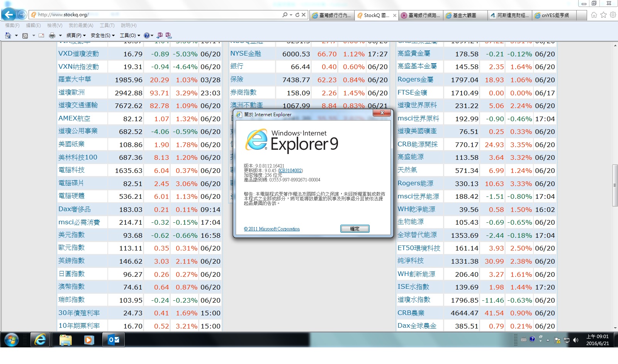Image resolution: width=618 pixels, height=364 pixels.
Task: Open the 美林科技100 link
Action: pos(78,157)
